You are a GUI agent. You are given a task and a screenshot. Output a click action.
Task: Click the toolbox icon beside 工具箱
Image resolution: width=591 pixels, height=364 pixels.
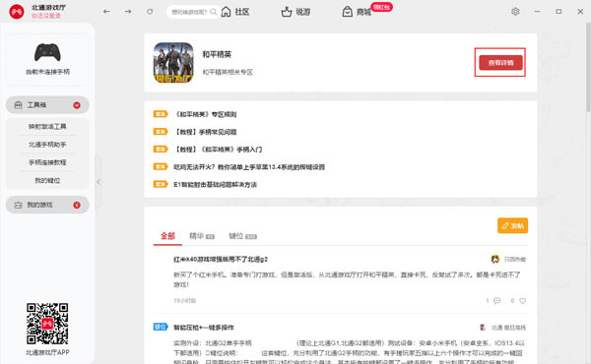coord(18,105)
